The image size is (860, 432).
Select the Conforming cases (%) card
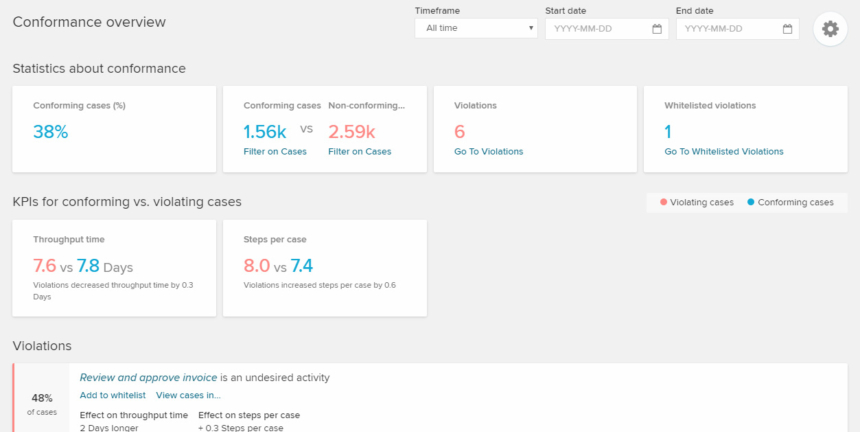[114, 129]
